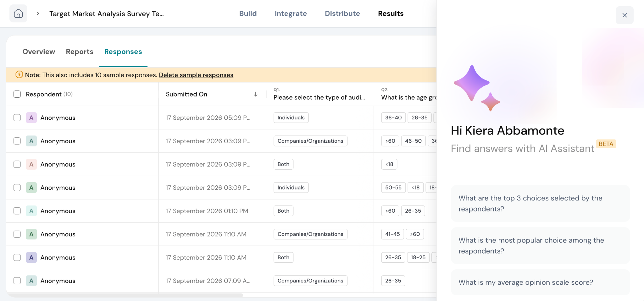Click Q1 audience type column header
The height and width of the screenshot is (301, 644).
click(319, 94)
